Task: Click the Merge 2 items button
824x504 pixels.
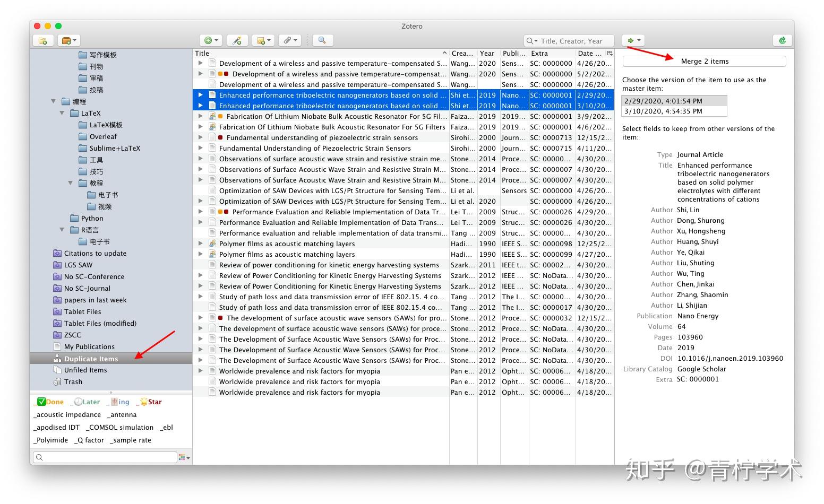Action: (705, 61)
